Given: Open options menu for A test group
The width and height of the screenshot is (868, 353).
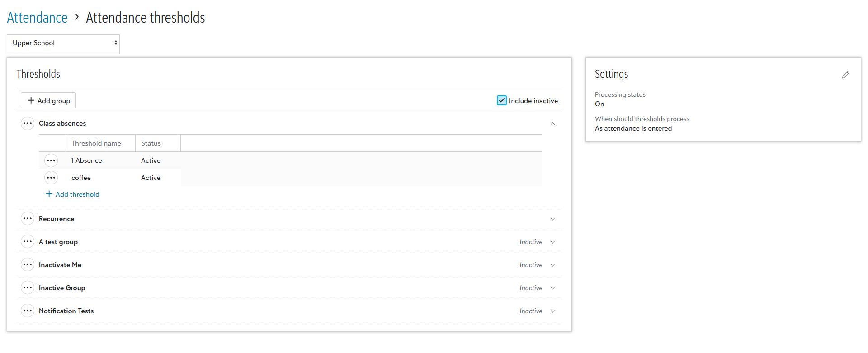Looking at the screenshot, I should (28, 242).
